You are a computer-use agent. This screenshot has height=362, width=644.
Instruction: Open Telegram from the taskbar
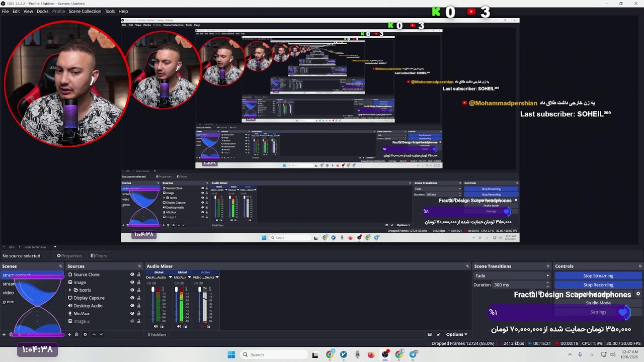pyautogui.click(x=413, y=354)
